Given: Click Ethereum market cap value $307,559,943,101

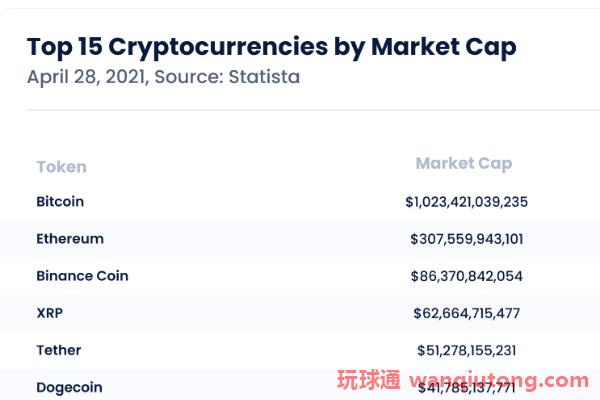Looking at the screenshot, I should click(x=466, y=239).
